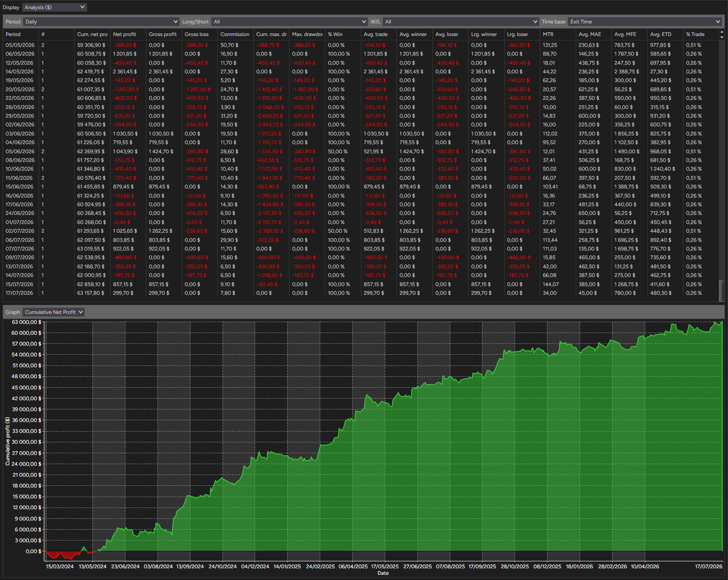Click the Avg. winner column header
Screen dimensions: 728x580
pyautogui.click(x=414, y=34)
